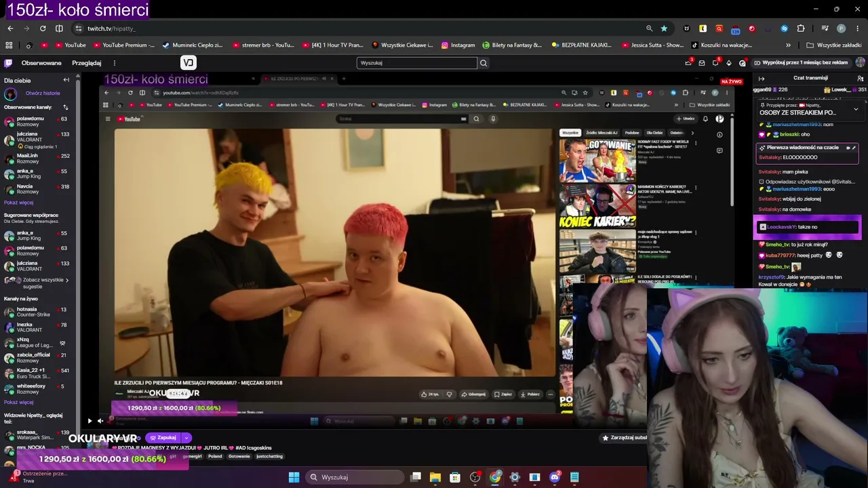Collapse the Dla ciebie sidebar
This screenshot has width=868, height=488.
pos(66,80)
